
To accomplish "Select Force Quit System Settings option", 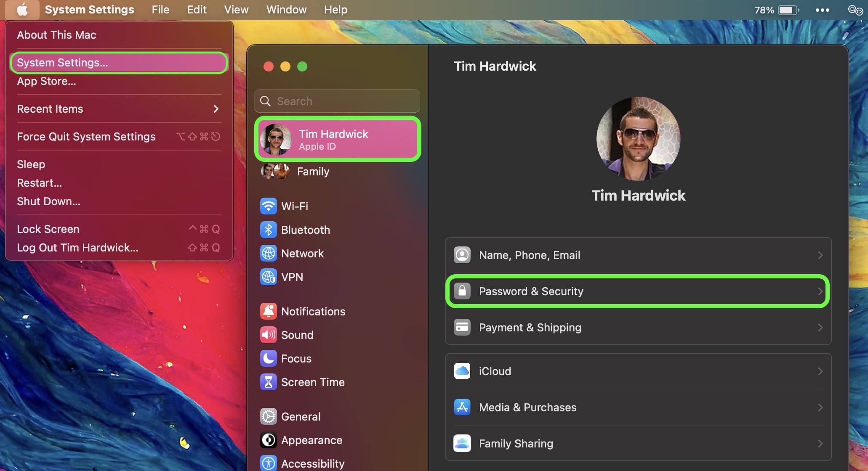I will [x=86, y=136].
